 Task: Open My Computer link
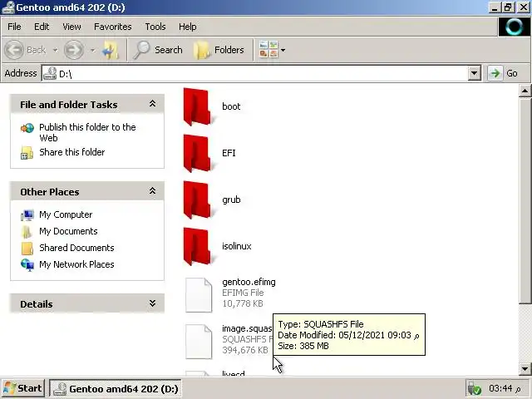66,214
